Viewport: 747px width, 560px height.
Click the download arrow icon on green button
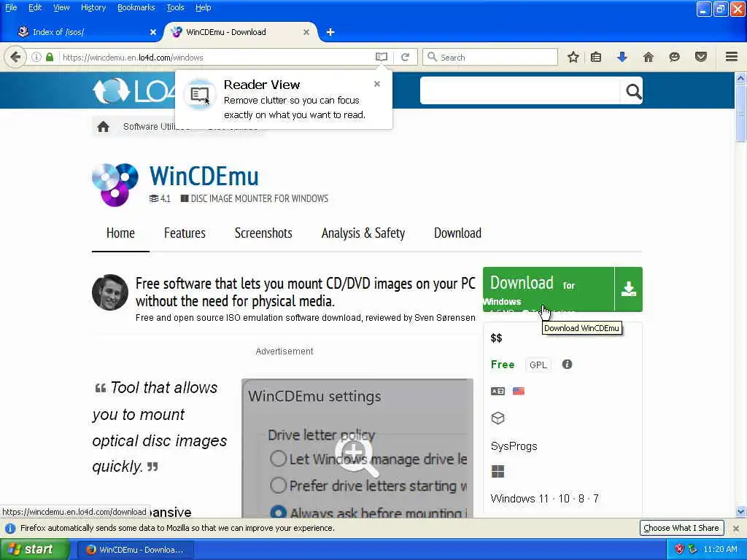629,289
